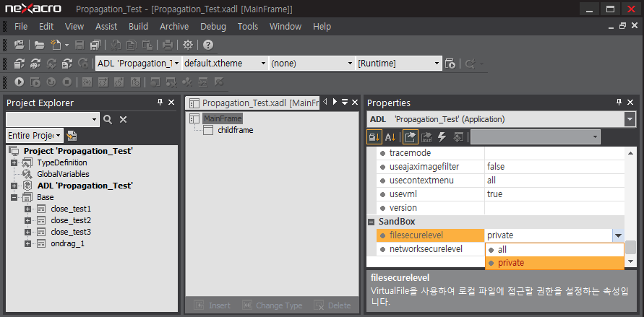
Task: Clear Project Explorer search with X icon
Action: (x=123, y=119)
